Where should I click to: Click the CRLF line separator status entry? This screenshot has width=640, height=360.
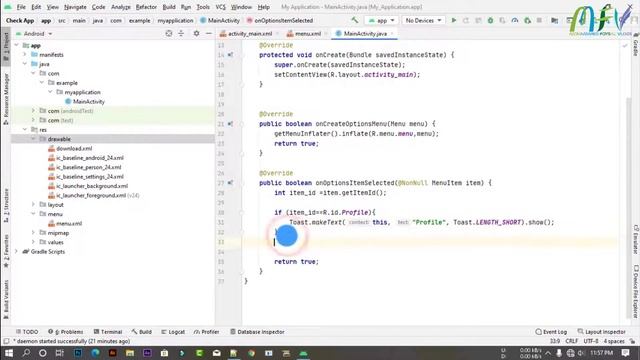coord(571,341)
